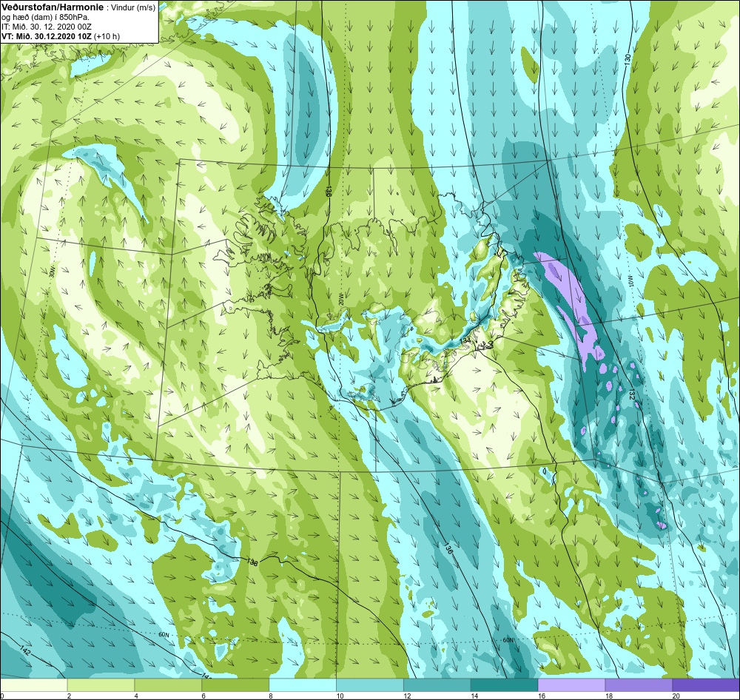Viewport: 740px width, 700px height.
Task: Pick the above-20 m/s dark purple legend swatch
Action: point(705,684)
